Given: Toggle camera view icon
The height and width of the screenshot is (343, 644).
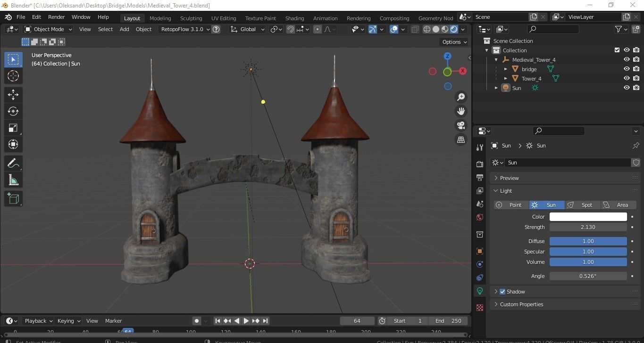Looking at the screenshot, I should (461, 125).
